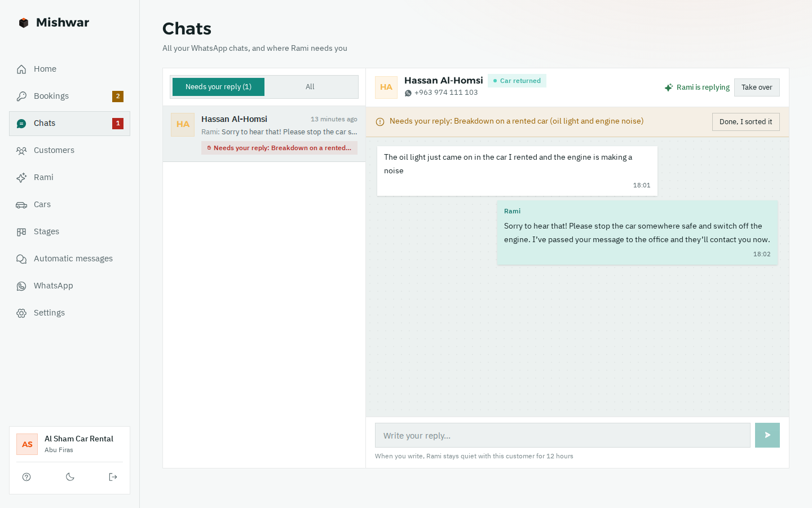Click the Car returned status badge
The height and width of the screenshot is (508, 812).
(517, 81)
